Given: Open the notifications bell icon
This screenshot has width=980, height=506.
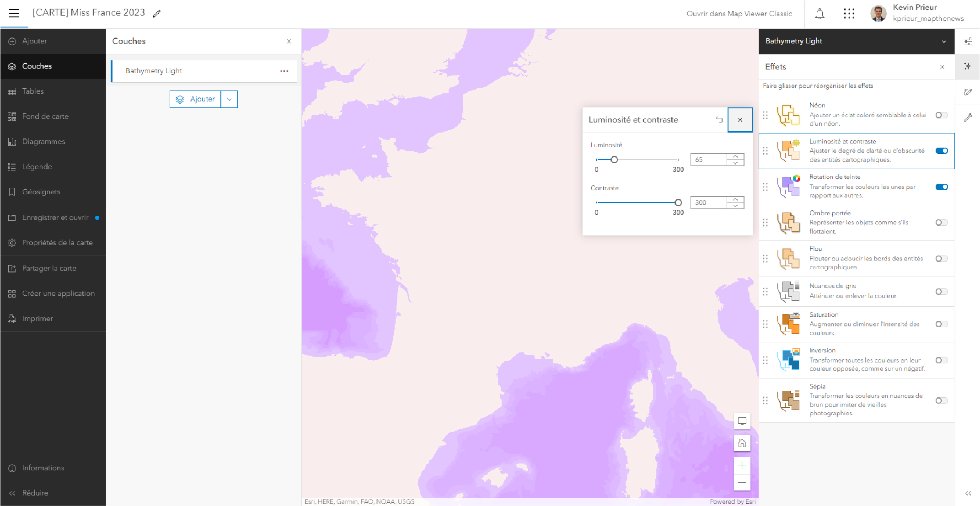Looking at the screenshot, I should [x=819, y=14].
